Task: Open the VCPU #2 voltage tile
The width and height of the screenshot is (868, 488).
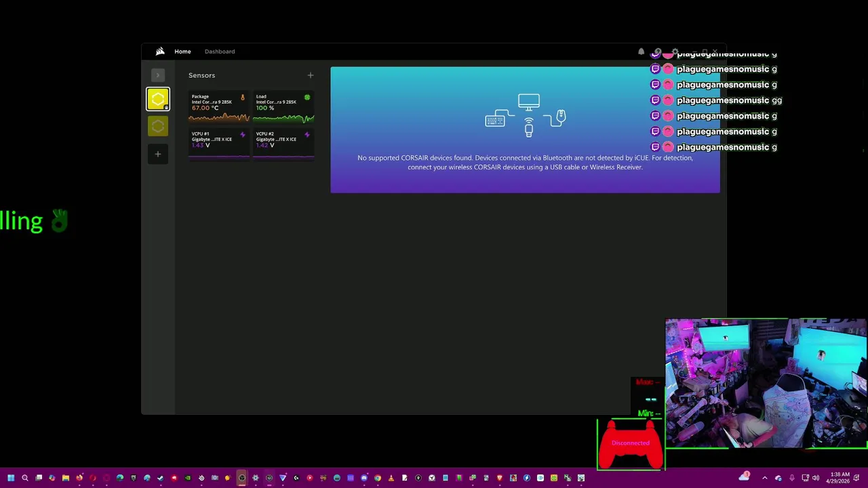Action: pos(283,144)
